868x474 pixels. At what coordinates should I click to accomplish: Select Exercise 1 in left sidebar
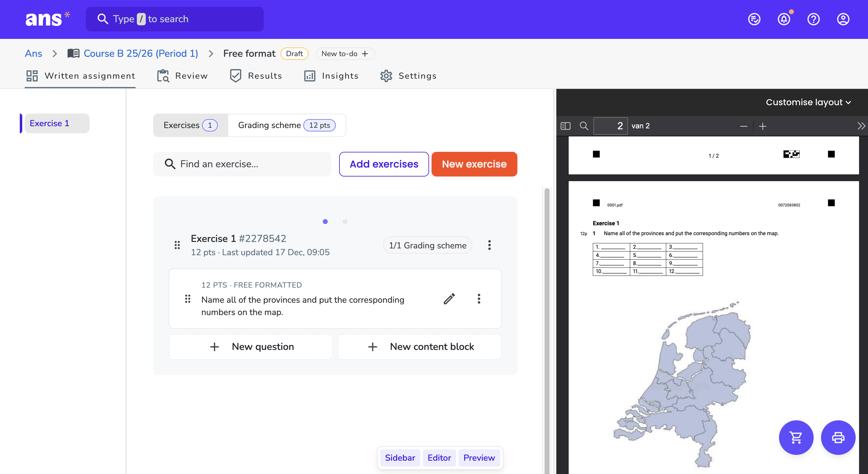(57, 123)
